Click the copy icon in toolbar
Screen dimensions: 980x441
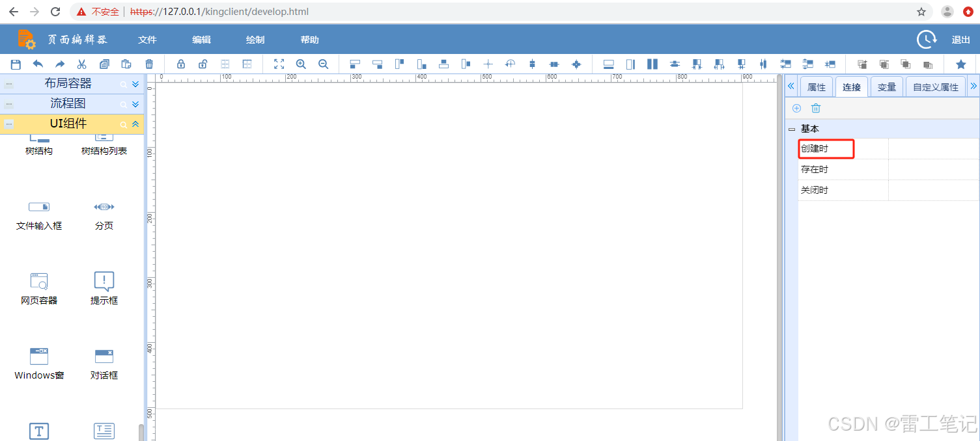point(104,64)
